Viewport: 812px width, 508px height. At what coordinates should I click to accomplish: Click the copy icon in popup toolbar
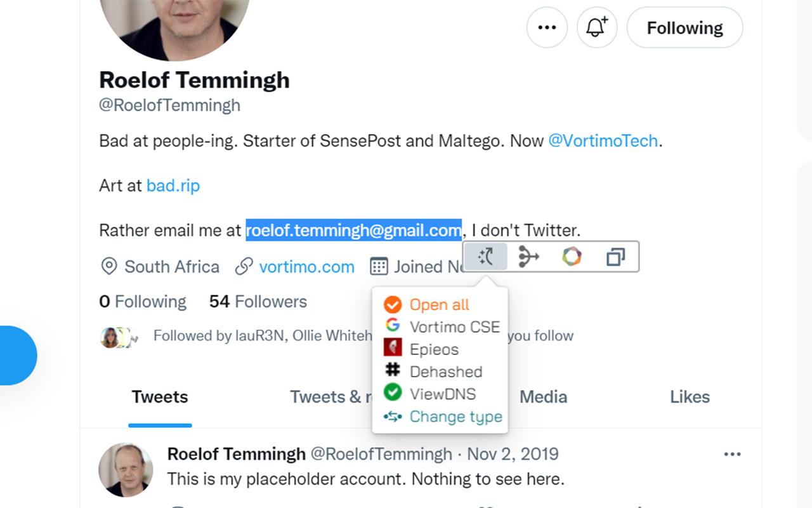point(615,257)
